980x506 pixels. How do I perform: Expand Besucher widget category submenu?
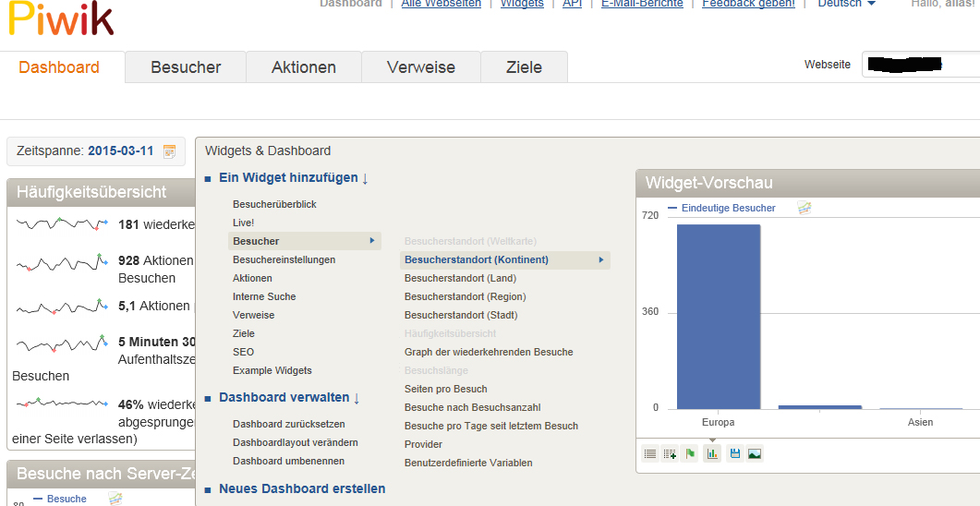click(x=305, y=241)
